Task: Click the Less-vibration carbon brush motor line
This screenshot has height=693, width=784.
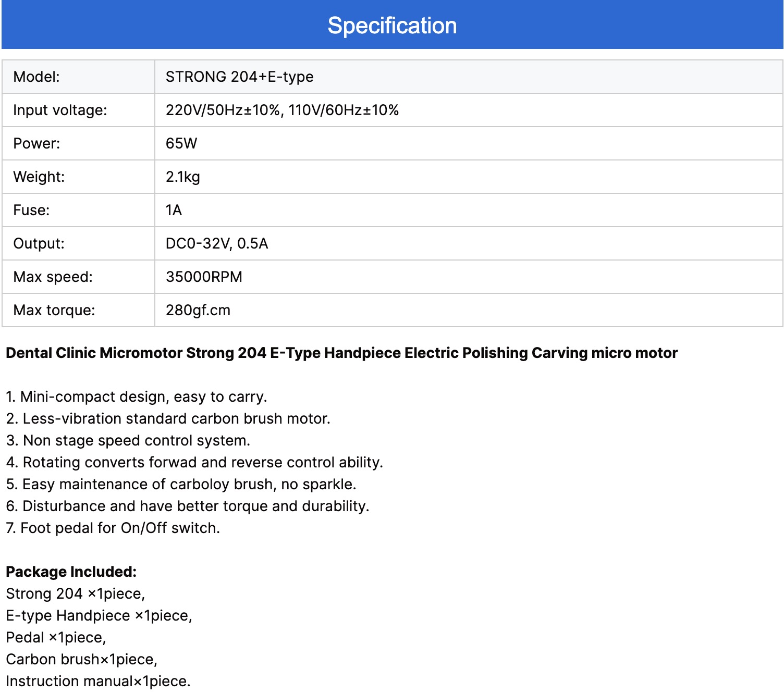Action: pyautogui.click(x=168, y=418)
